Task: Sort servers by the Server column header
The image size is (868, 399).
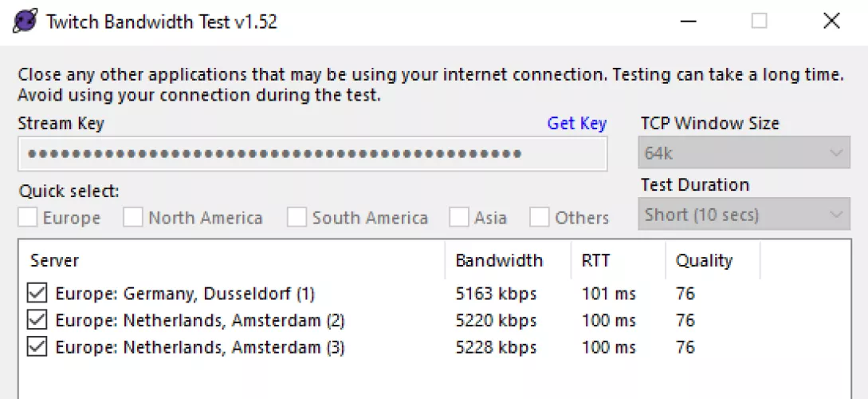Action: coord(231,260)
